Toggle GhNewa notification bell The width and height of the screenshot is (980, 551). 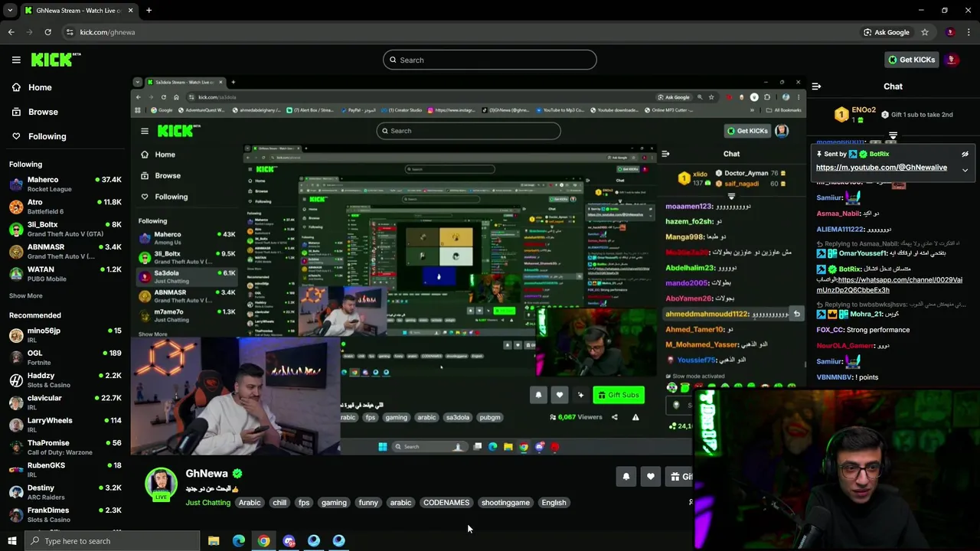[x=626, y=477]
